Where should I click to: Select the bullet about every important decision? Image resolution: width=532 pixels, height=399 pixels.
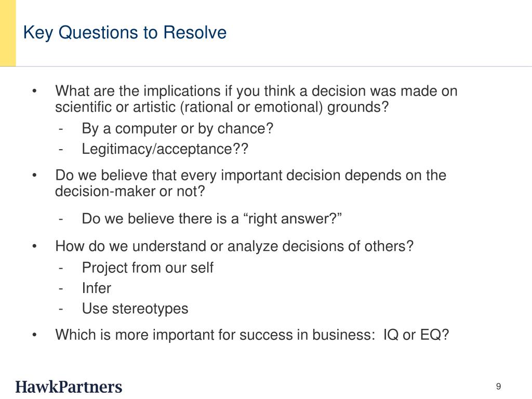[250, 183]
